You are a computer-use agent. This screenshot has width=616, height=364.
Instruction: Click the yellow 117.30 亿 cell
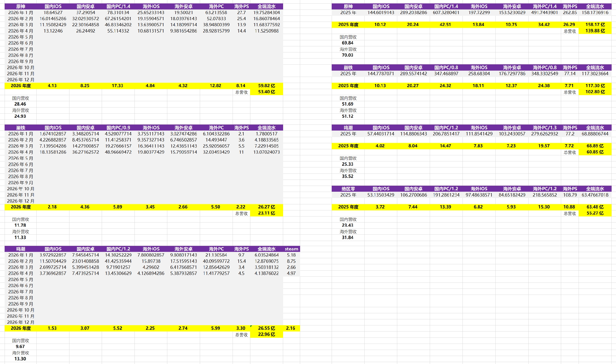[x=595, y=86]
